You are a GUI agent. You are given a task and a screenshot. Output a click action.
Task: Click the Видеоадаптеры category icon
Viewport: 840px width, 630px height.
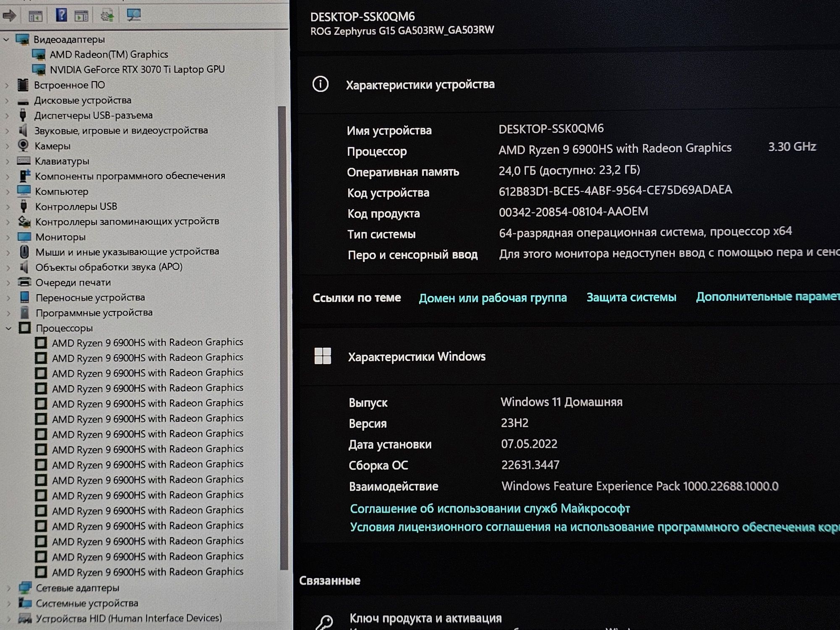point(23,39)
